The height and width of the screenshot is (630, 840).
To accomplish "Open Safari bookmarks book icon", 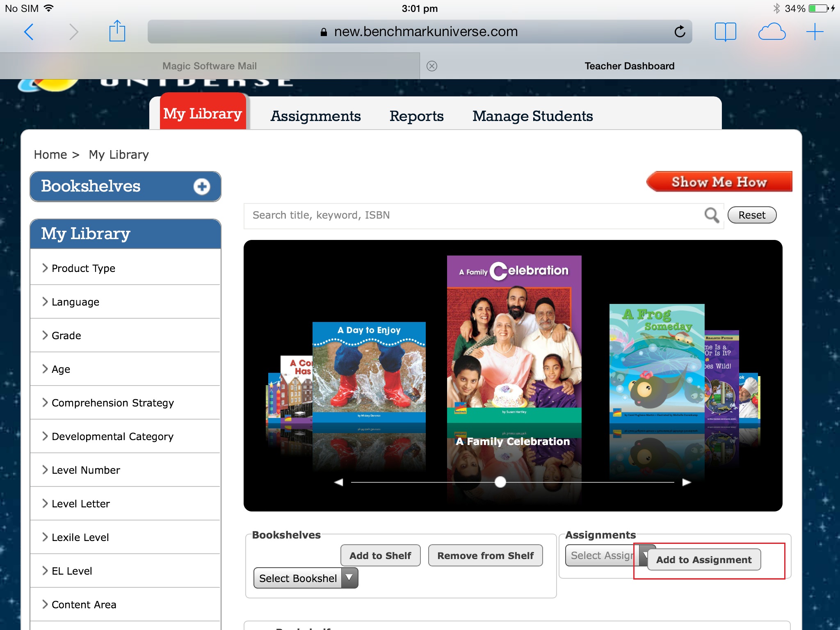I will pos(725,32).
